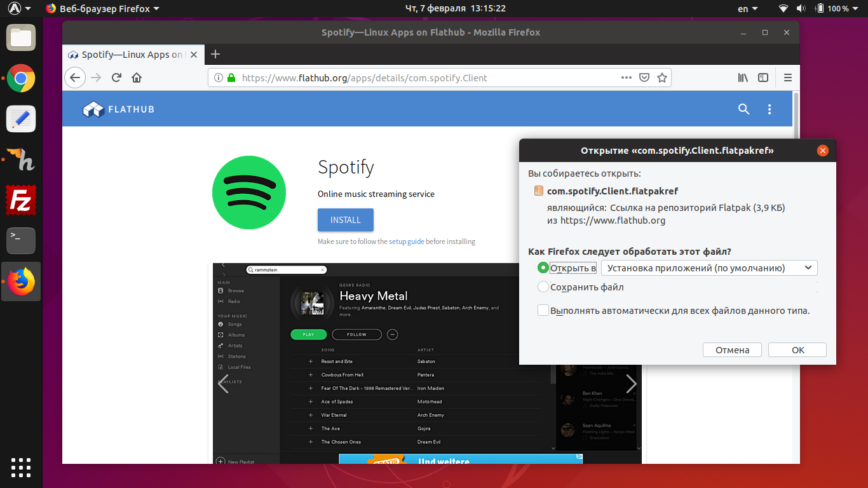Click "Отмена" in the dialog
The height and width of the screenshot is (488, 868).
(x=733, y=350)
